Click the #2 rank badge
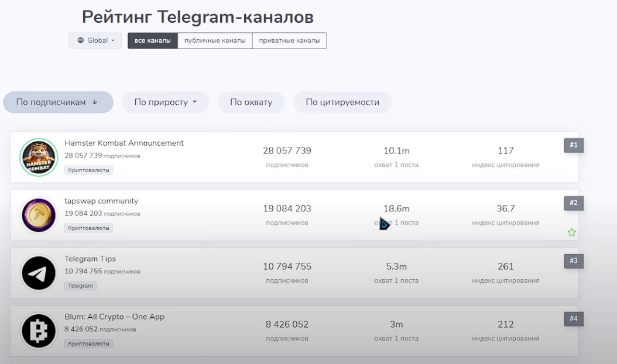The width and height of the screenshot is (617, 364). pos(574,203)
